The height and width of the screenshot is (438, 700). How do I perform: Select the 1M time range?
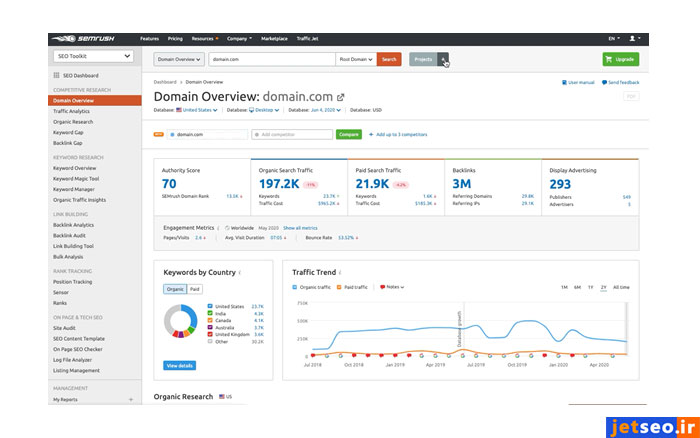click(x=564, y=288)
